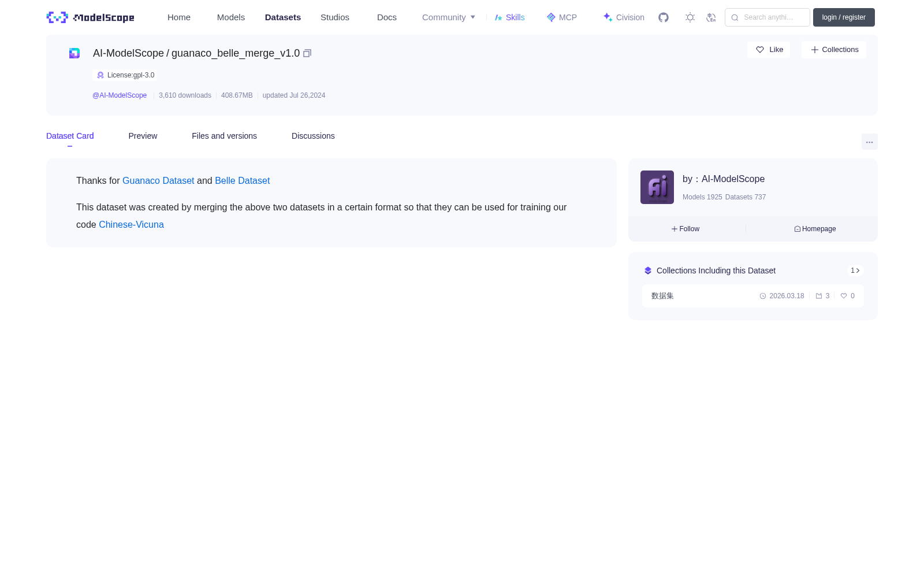
Task: Click the License:gpl-3.0 tag text
Action: click(x=131, y=75)
